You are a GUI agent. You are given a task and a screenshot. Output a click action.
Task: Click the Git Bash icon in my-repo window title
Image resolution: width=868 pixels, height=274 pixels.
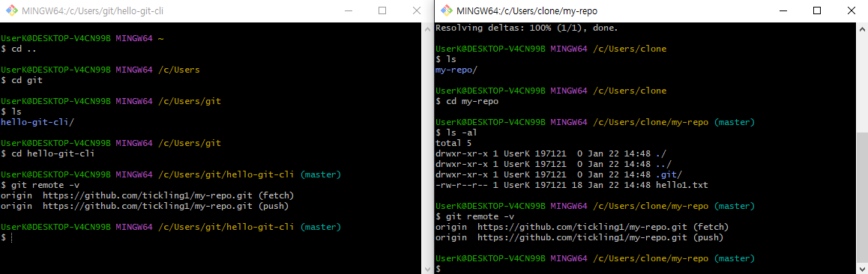click(x=446, y=10)
